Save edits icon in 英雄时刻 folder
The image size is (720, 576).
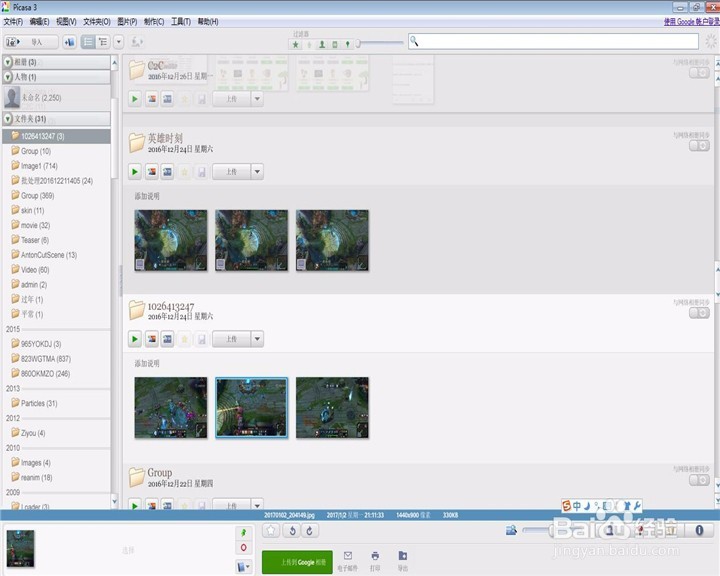tap(202, 172)
